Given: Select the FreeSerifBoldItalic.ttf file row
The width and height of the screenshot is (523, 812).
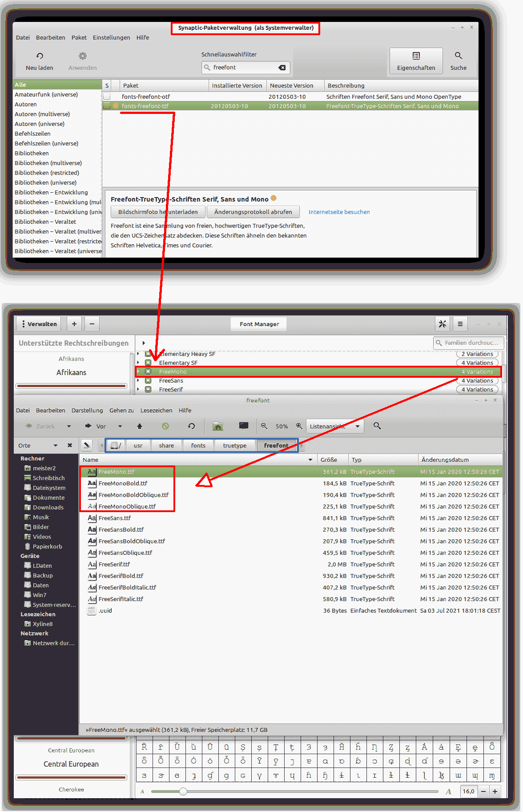Looking at the screenshot, I should pos(291,587).
